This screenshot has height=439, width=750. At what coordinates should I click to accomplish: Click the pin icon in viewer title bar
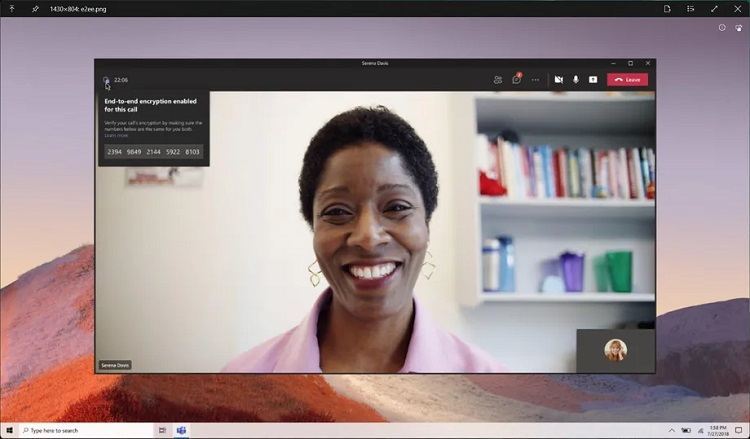35,8
